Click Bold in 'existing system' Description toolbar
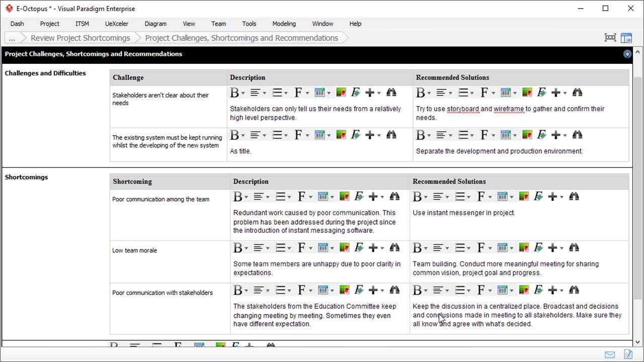Screen dimensions: 644x362 coord(234,135)
